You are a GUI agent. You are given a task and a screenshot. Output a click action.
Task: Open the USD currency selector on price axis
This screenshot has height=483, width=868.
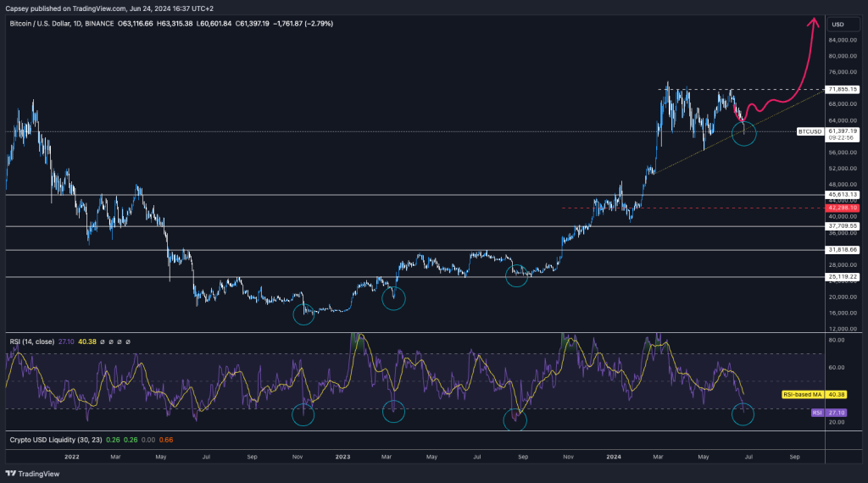click(x=837, y=25)
